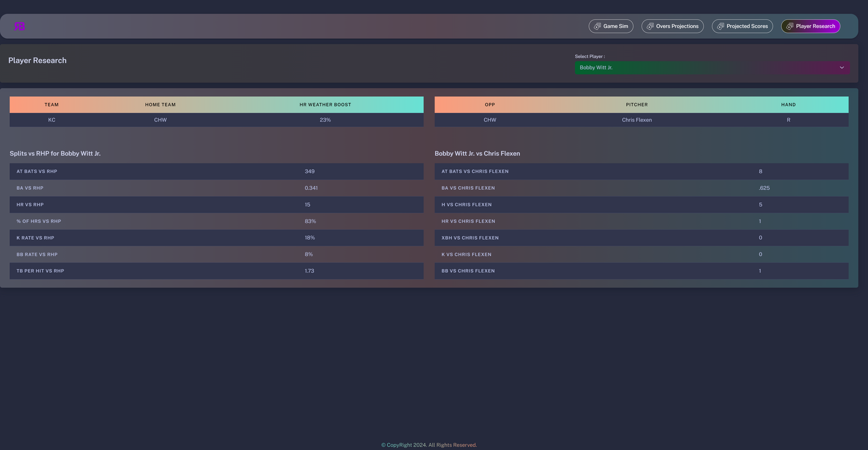Image resolution: width=868 pixels, height=450 pixels.
Task: Click the RB logo in header
Action: pyautogui.click(x=20, y=26)
